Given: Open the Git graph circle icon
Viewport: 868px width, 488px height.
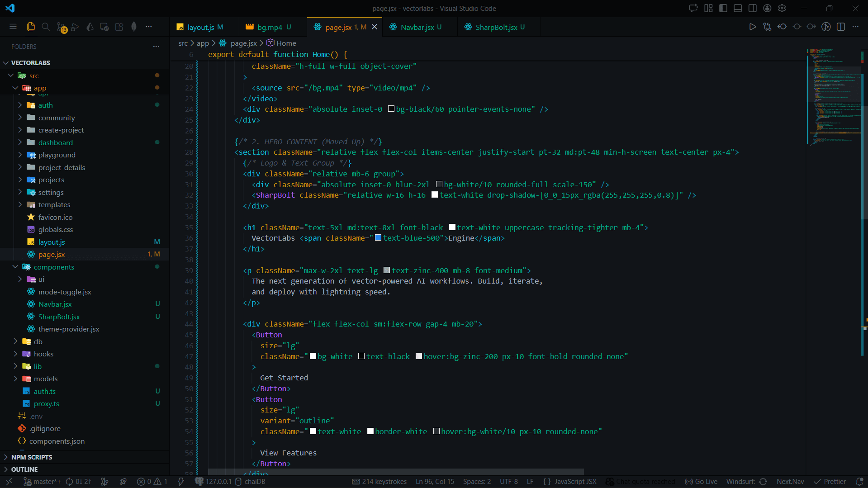Looking at the screenshot, I should 826,27.
